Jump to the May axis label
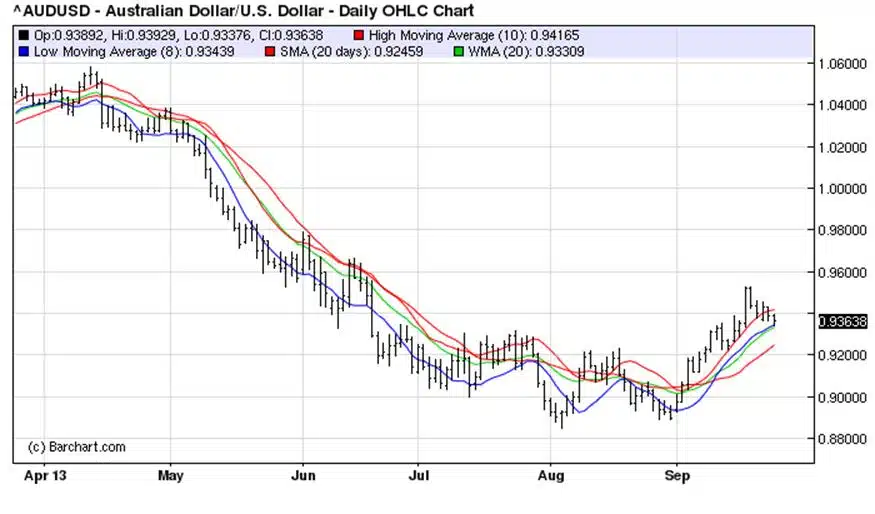This screenshot has width=875, height=514. pos(170,477)
